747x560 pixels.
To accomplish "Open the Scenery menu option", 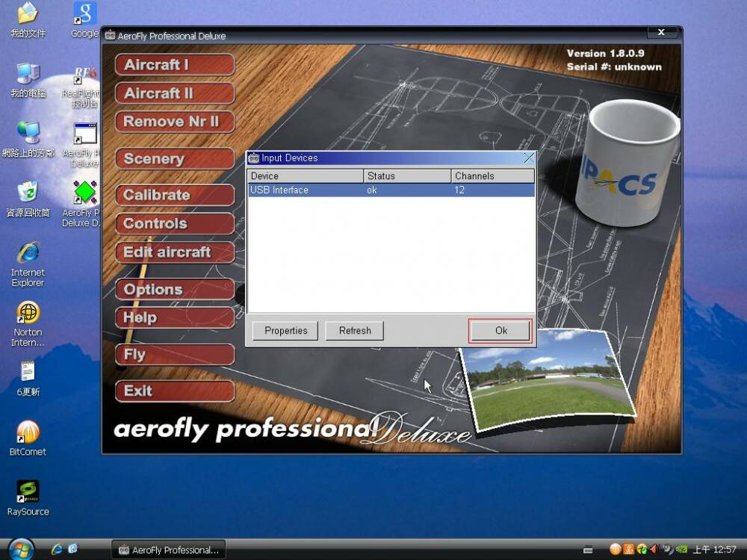I will tap(175, 159).
